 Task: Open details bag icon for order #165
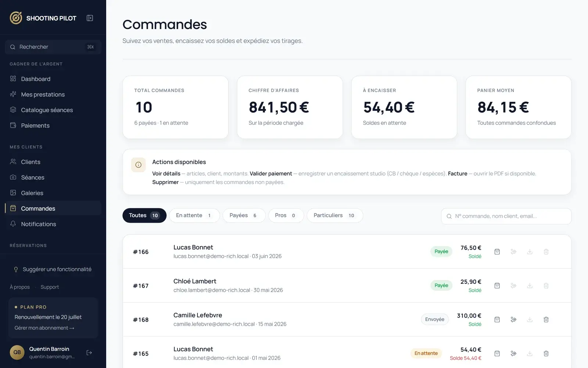point(497,353)
